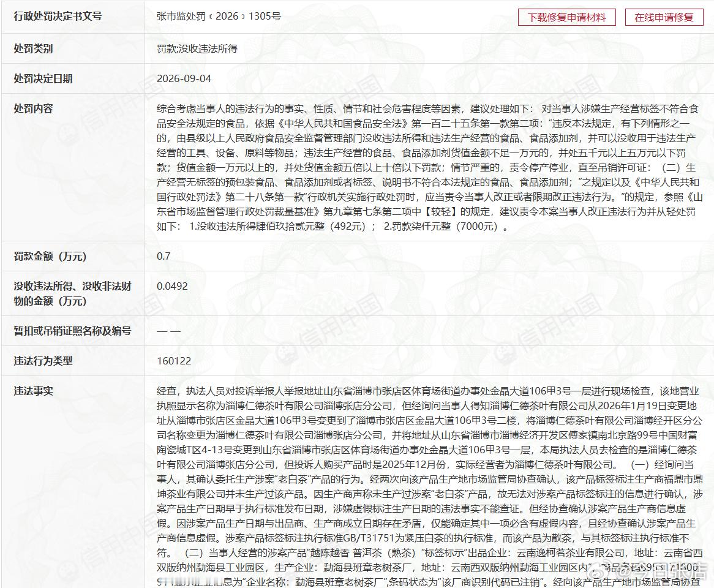Click the 违法事实 label

coord(33,391)
